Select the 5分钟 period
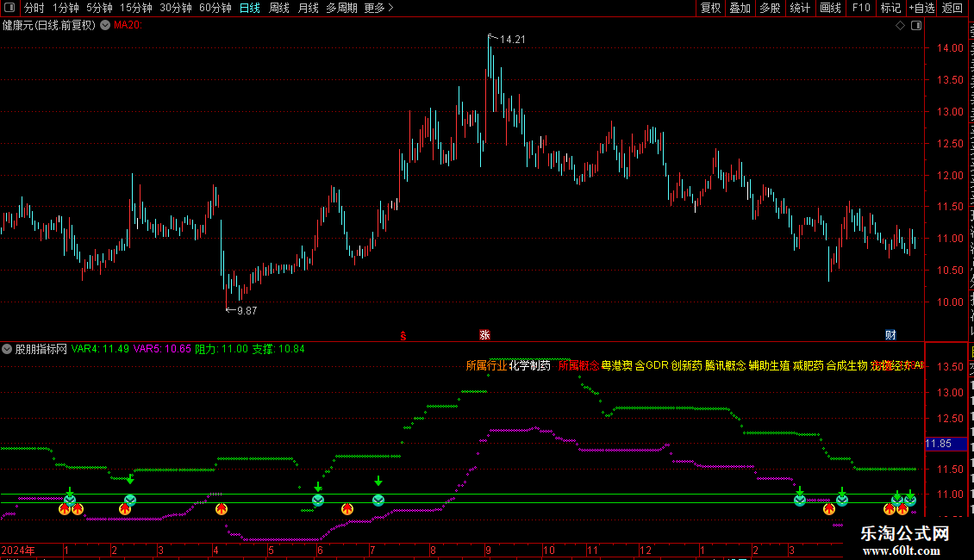Screen dimensions: 974x560 99,8
